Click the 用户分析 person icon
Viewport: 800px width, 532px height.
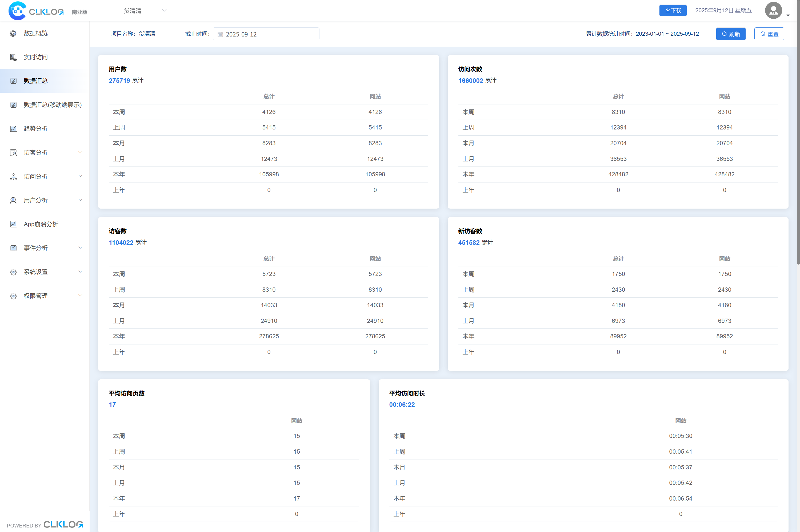(x=13, y=201)
